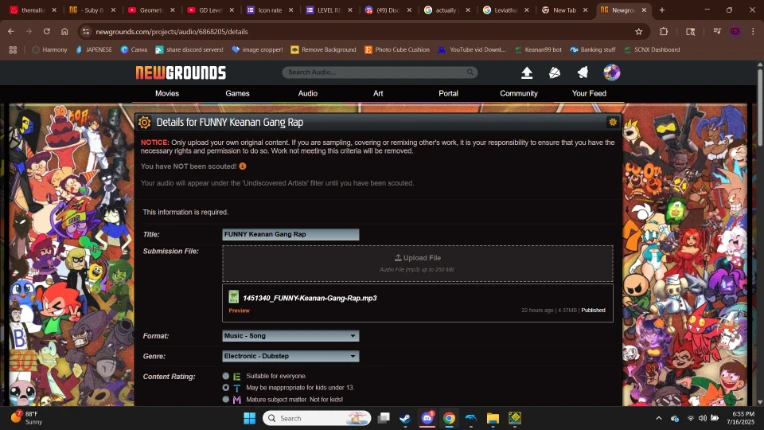
Task: Open Your Feed menu
Action: (589, 93)
